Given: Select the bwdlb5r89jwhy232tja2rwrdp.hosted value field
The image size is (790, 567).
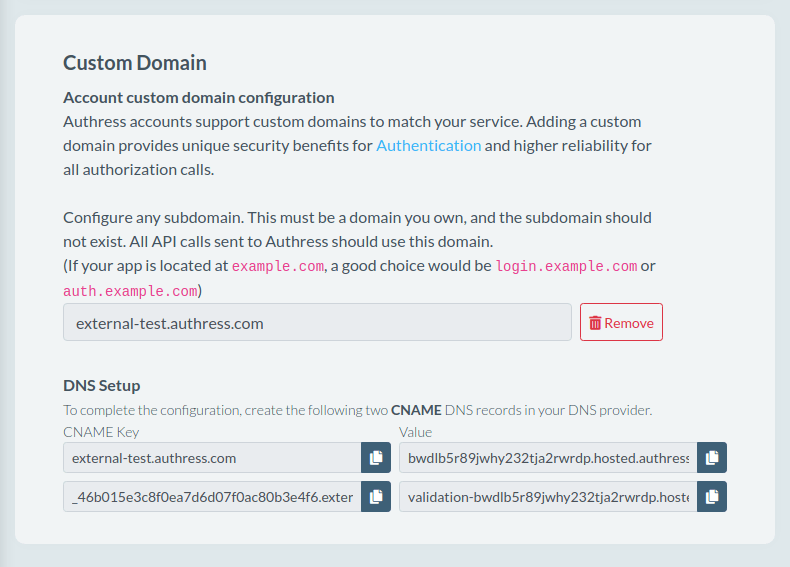Looking at the screenshot, I should click(x=548, y=458).
